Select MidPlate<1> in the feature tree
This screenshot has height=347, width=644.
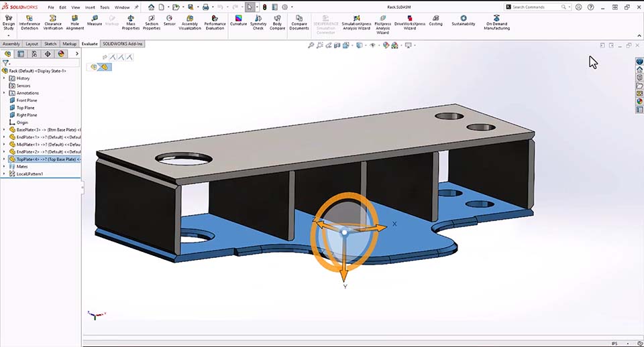point(45,145)
